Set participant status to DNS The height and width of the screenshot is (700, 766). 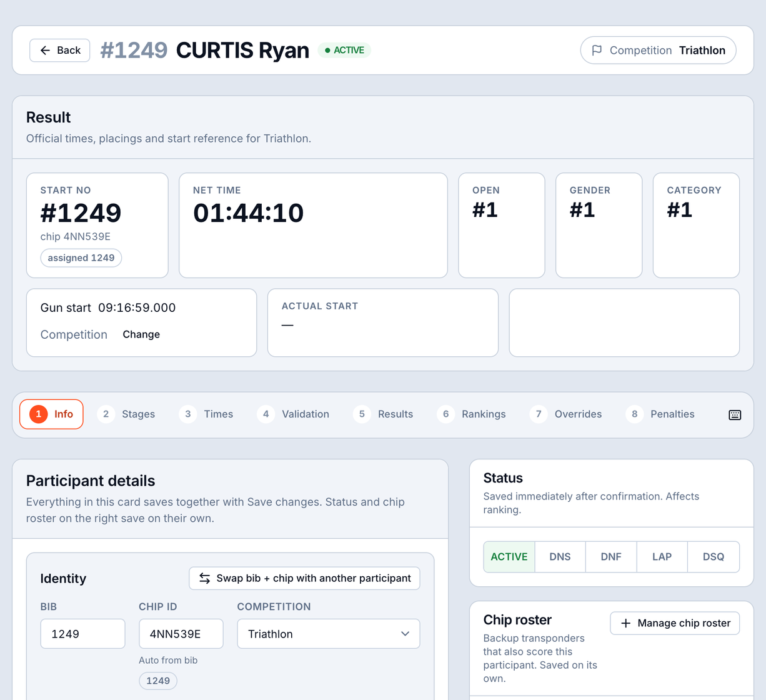click(x=560, y=557)
